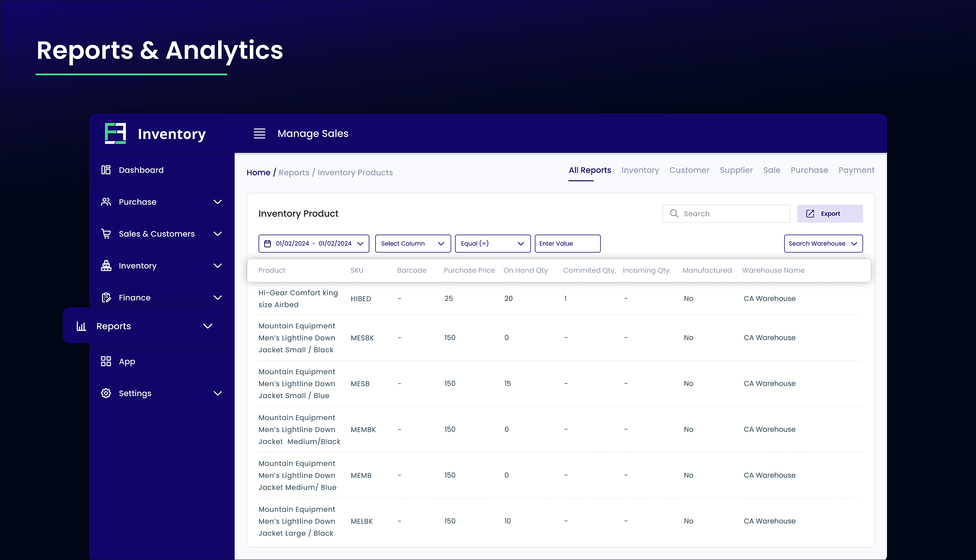Switch to the Payment reports tab

(x=856, y=170)
